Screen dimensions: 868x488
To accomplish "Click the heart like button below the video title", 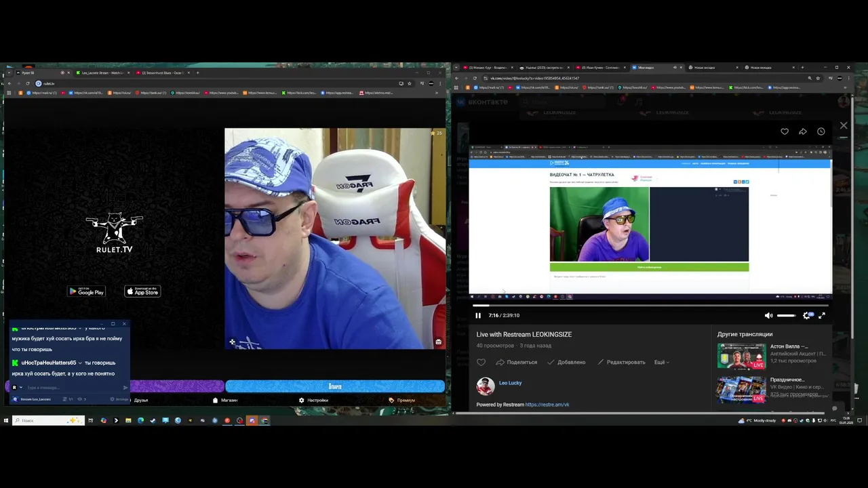I will tap(481, 362).
